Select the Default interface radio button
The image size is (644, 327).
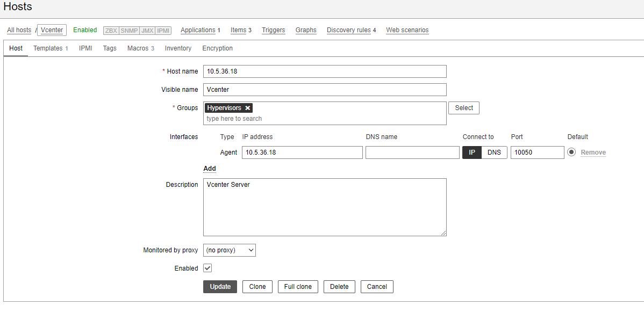click(571, 152)
